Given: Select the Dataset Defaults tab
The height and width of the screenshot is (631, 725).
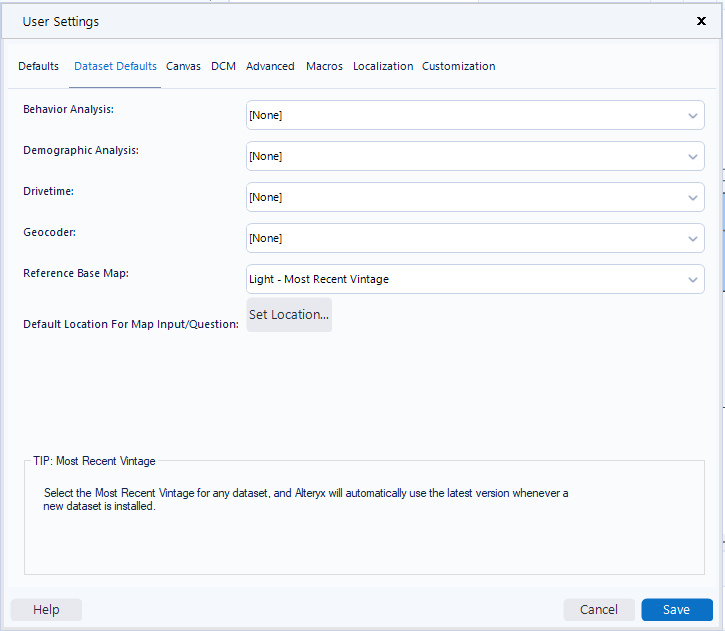Looking at the screenshot, I should click(115, 67).
